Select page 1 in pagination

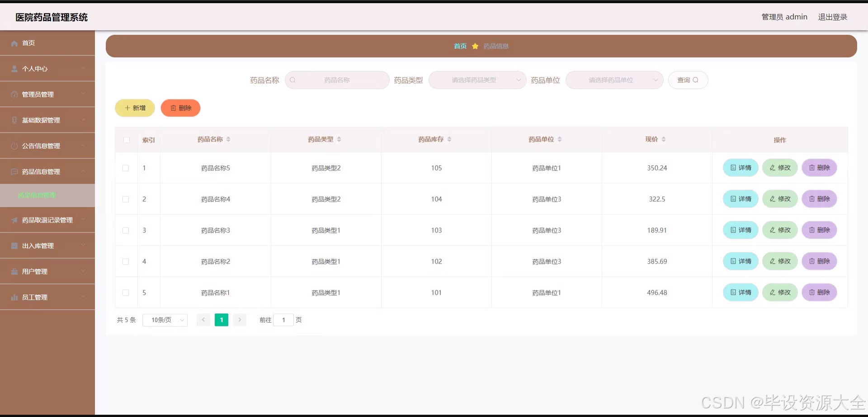point(222,320)
